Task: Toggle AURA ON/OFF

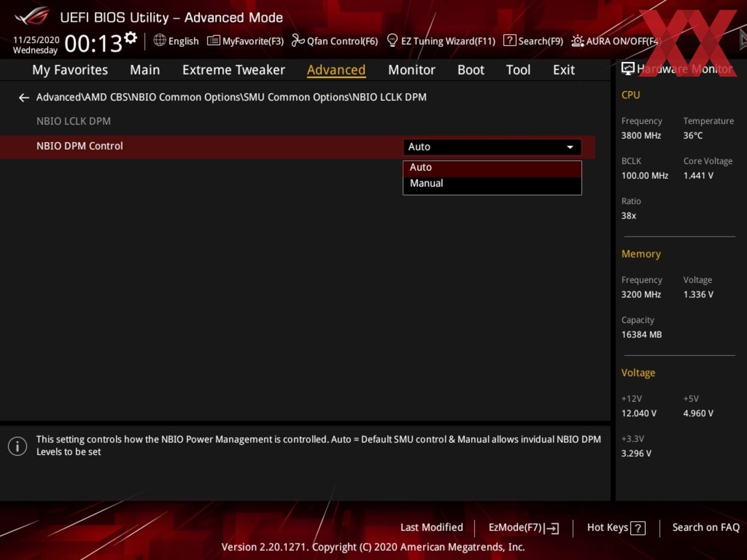Action: 615,41
